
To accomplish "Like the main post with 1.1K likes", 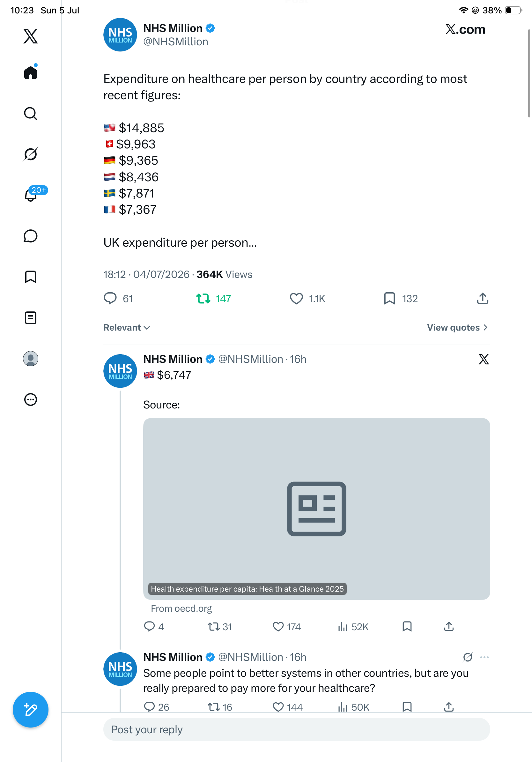I will 307,299.
